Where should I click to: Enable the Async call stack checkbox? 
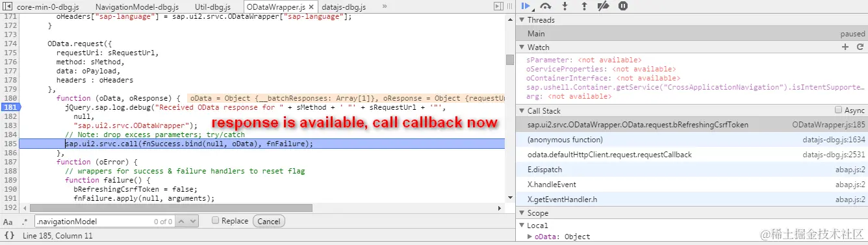pos(838,110)
